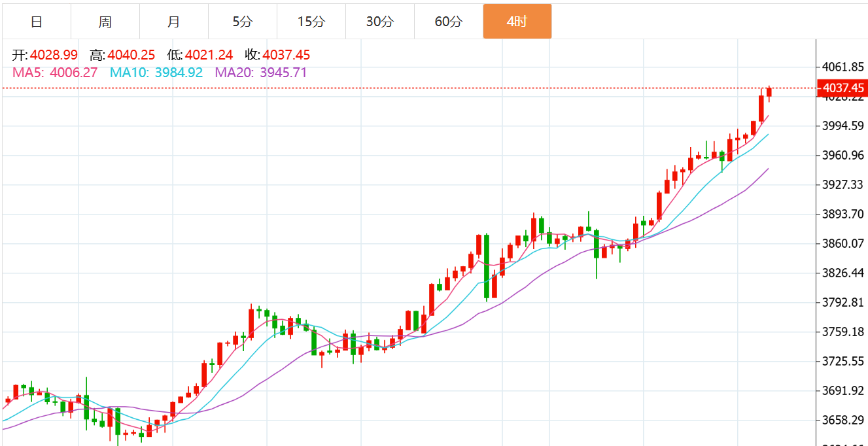868x446 pixels.
Task: Select the 周 weekly timeframe tab
Action: [105, 22]
